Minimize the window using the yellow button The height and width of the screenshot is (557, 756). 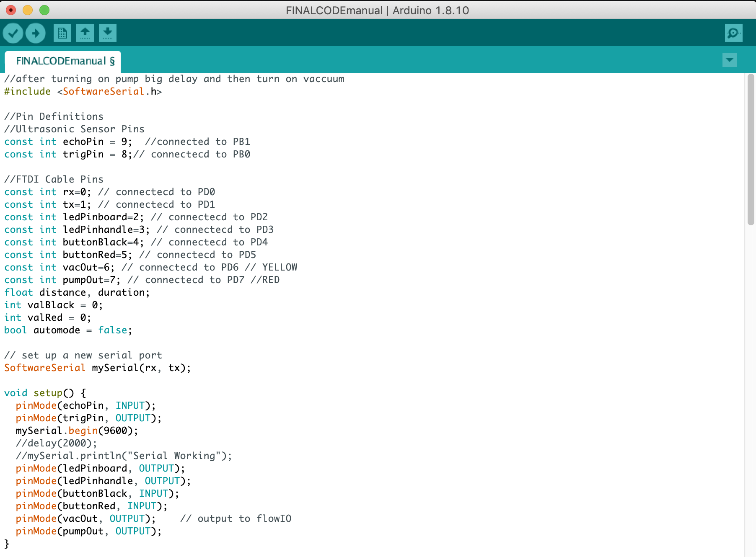tap(28, 10)
